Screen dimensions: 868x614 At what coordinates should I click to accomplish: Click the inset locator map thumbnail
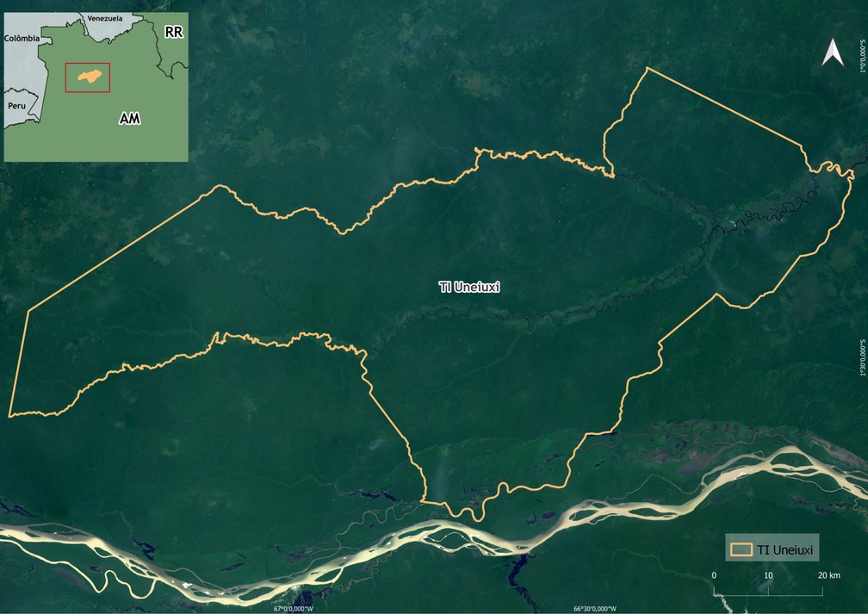[96, 87]
